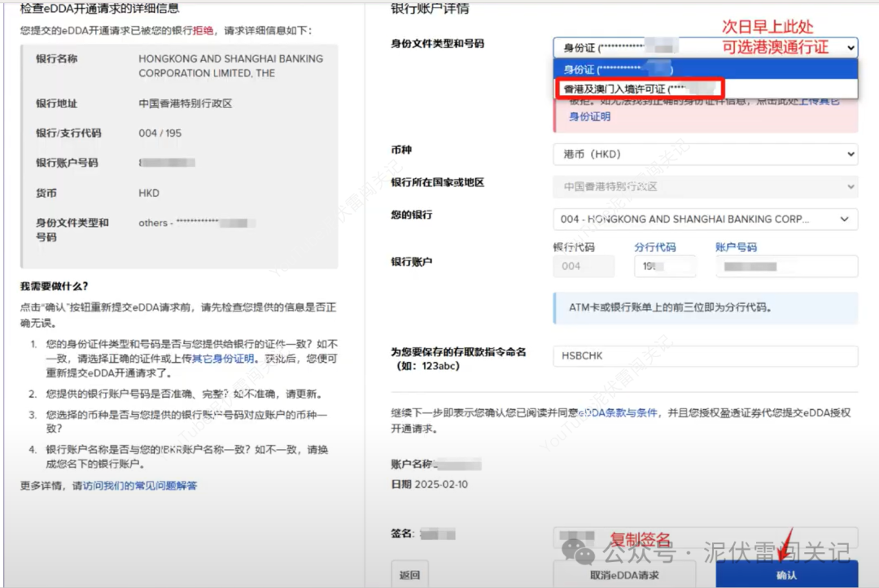Screen dimensions: 879x588
Task: Click the 返回 button
Action: pyautogui.click(x=410, y=573)
